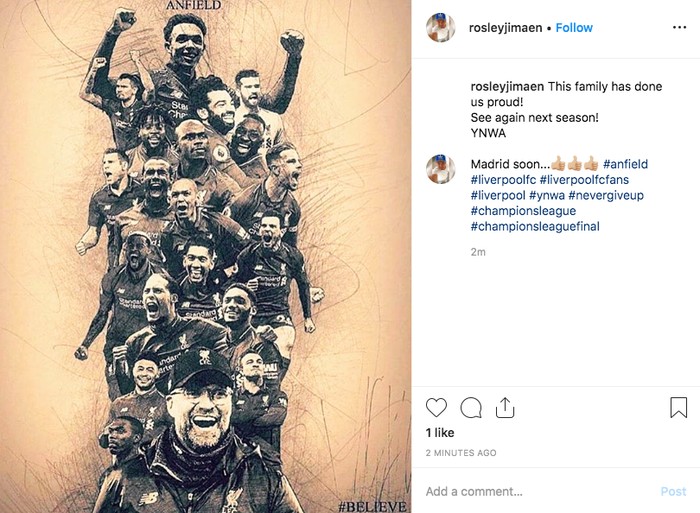
Task: View who liked via 1 like
Action: pyautogui.click(x=440, y=433)
